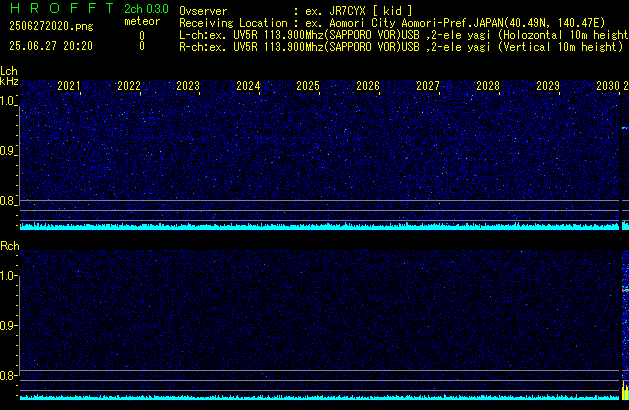Click the Lch channel label
This screenshot has width=629, height=410.
tap(9, 71)
